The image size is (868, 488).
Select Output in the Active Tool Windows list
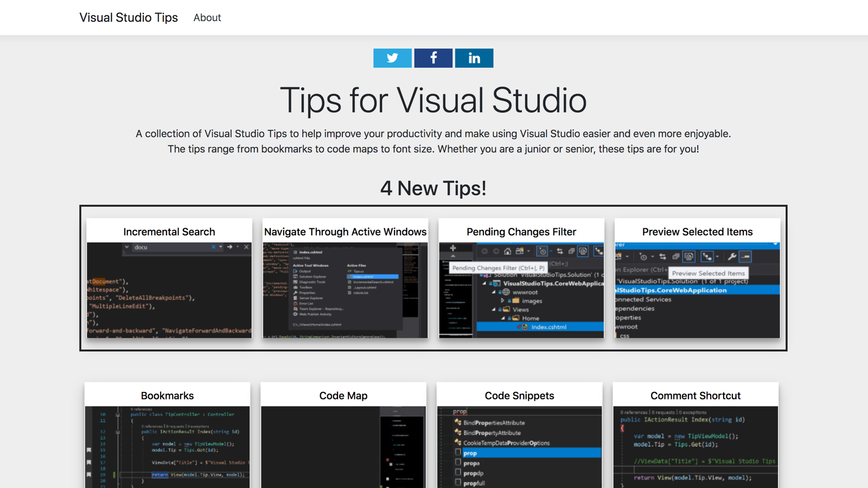(x=305, y=271)
